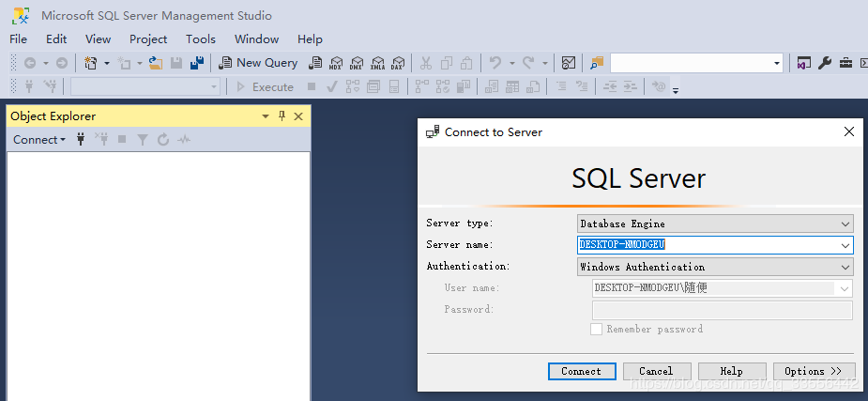Open a new DAX query

click(398, 63)
